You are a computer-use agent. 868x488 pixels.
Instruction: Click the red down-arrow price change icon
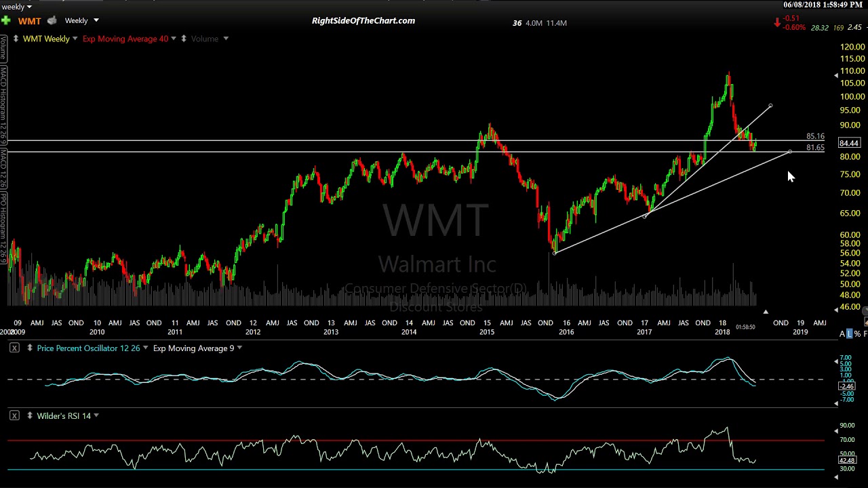pos(777,22)
